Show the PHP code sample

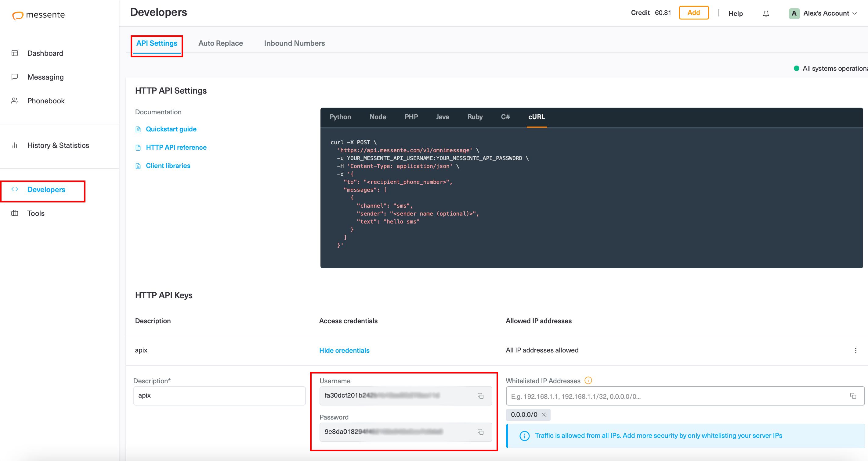click(411, 117)
